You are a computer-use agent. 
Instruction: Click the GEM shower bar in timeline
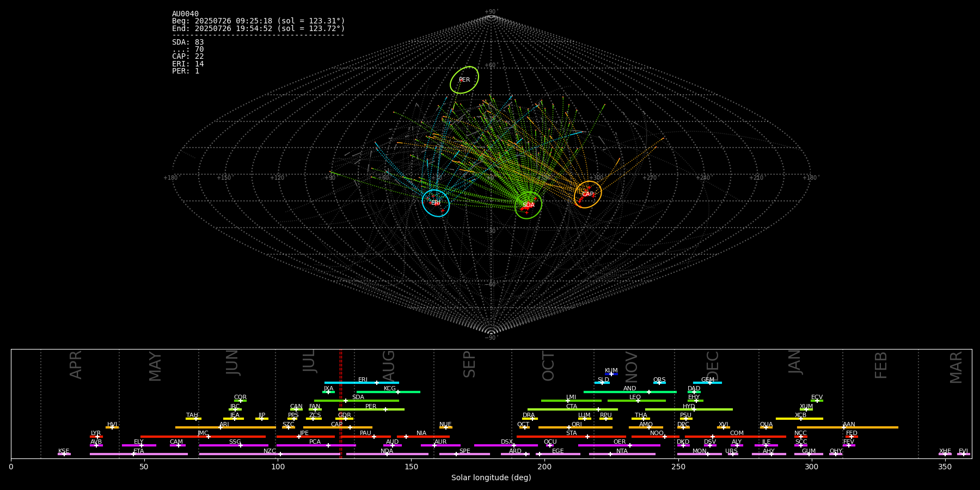707,383
